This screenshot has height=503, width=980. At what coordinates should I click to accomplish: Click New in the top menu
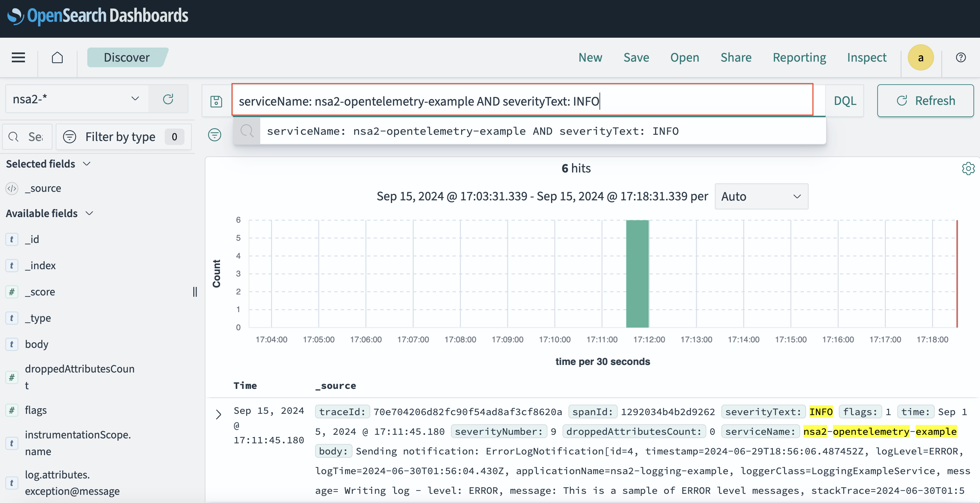pos(590,57)
